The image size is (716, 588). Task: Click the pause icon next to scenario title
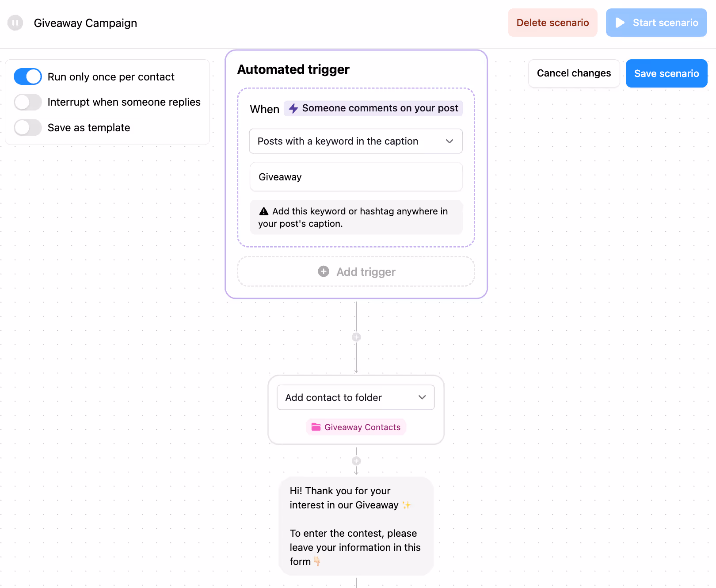click(15, 23)
